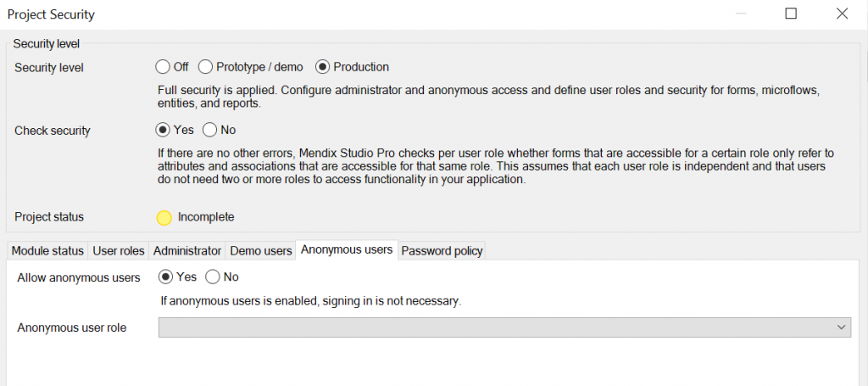Enable Allow anonymous users with Yes
Image resolution: width=868 pixels, height=386 pixels.
tap(166, 277)
